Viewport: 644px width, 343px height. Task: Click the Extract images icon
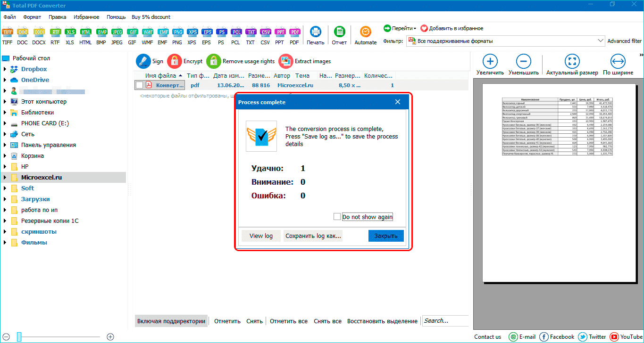(x=285, y=61)
